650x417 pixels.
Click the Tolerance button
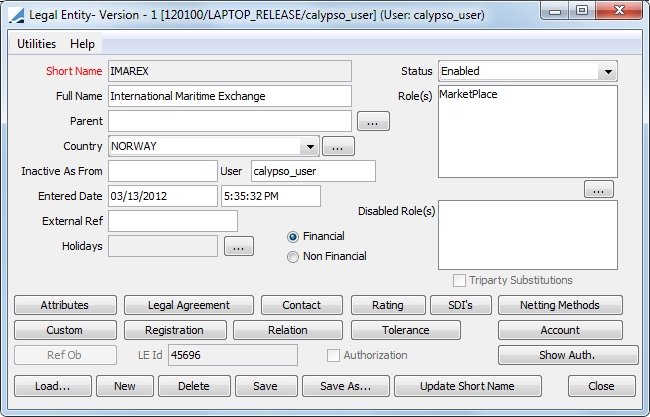pyautogui.click(x=405, y=330)
